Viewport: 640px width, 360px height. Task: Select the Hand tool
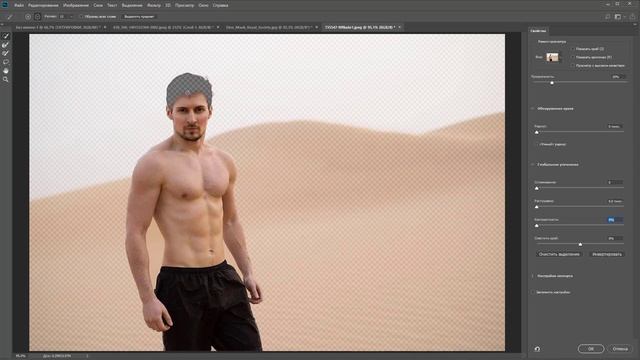(x=6, y=71)
